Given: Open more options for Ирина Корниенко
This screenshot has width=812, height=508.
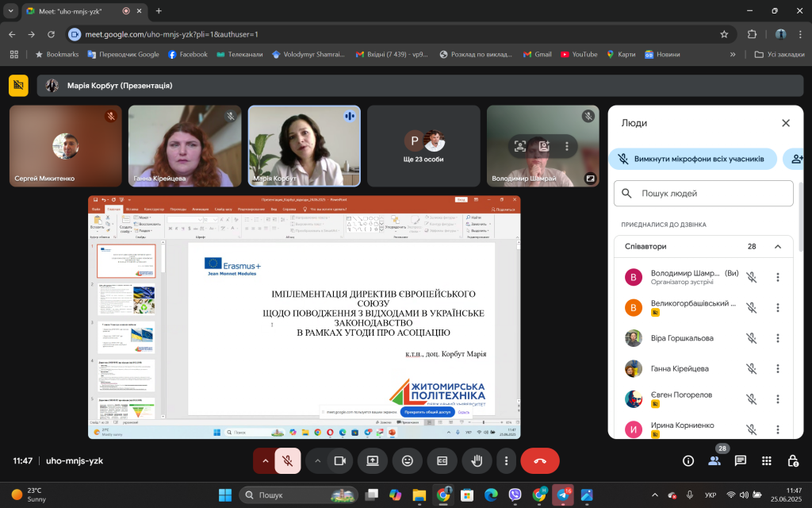Looking at the screenshot, I should tap(777, 429).
